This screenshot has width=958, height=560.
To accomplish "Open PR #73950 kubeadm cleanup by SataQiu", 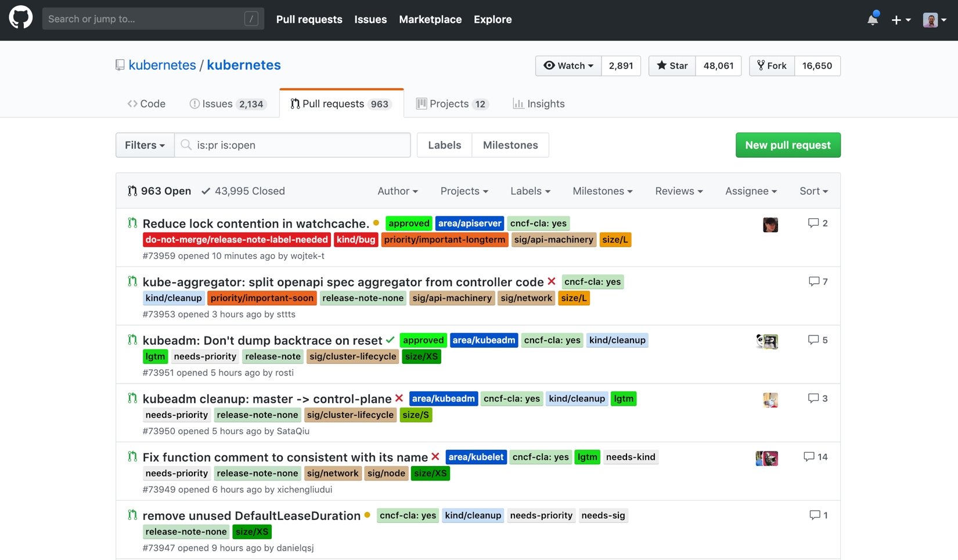I will tap(266, 399).
